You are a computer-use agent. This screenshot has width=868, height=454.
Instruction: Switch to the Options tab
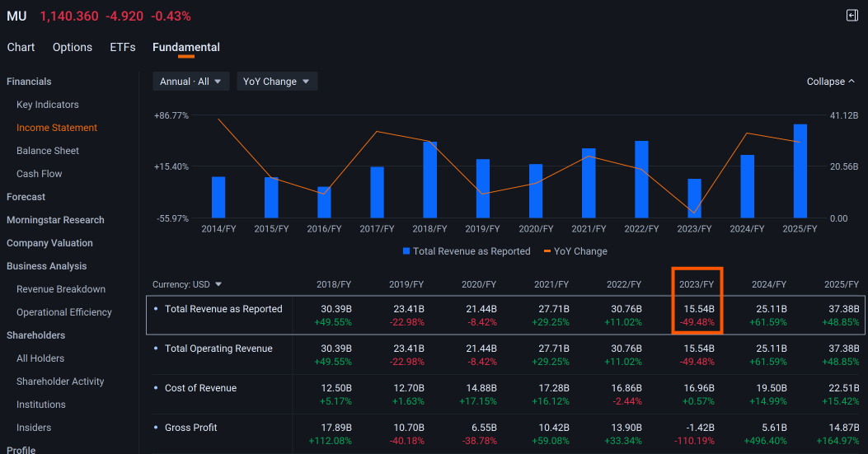[73, 48]
